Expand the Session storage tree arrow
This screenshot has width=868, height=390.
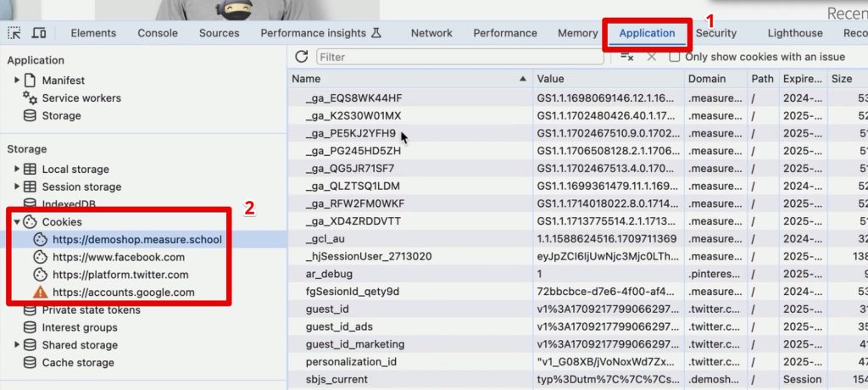click(17, 187)
